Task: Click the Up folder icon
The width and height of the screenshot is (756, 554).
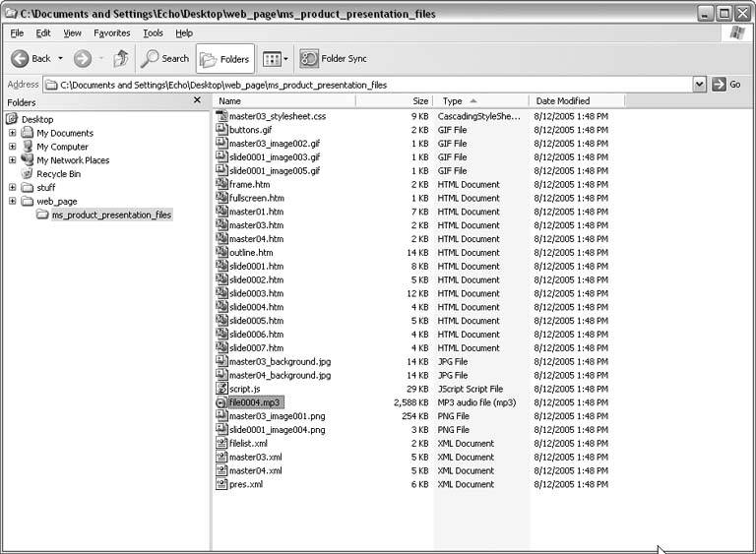Action: pyautogui.click(x=120, y=58)
